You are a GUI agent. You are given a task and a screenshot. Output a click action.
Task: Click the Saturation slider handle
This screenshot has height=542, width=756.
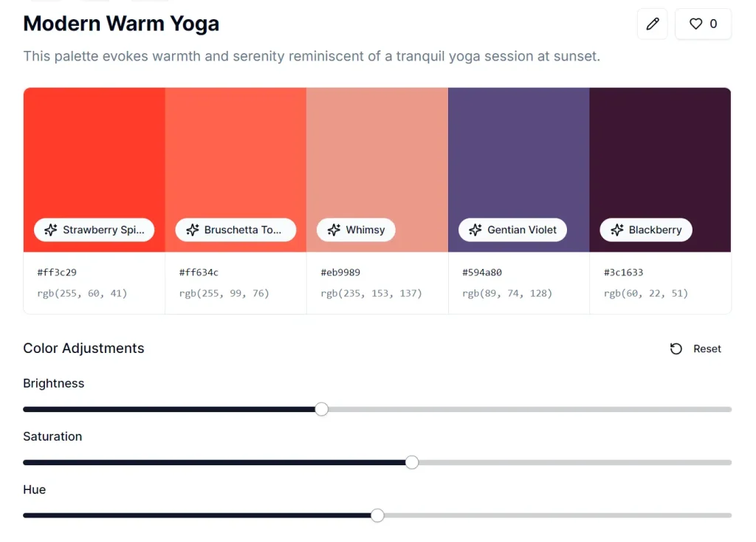411,462
